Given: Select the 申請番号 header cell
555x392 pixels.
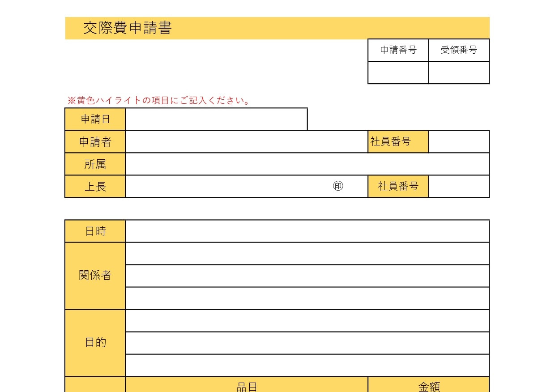Looking at the screenshot, I should click(x=398, y=50).
